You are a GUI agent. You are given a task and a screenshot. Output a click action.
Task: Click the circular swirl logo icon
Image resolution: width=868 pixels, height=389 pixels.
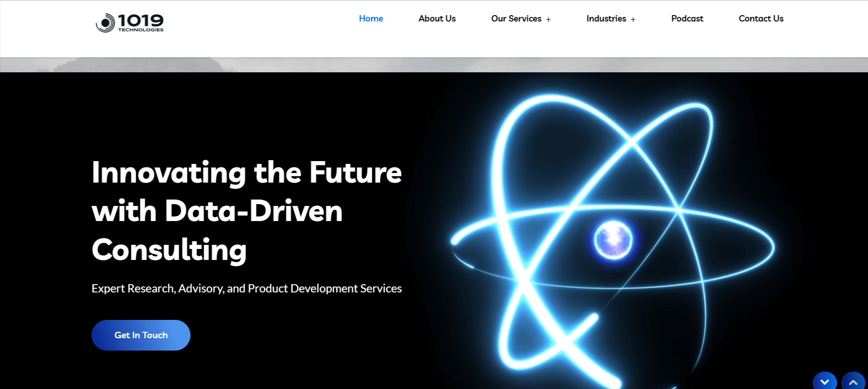(105, 23)
